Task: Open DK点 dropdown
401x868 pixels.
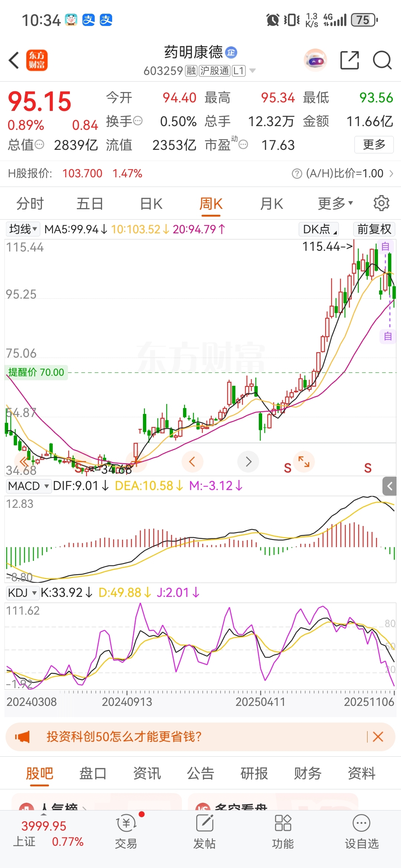Action: 319,229
